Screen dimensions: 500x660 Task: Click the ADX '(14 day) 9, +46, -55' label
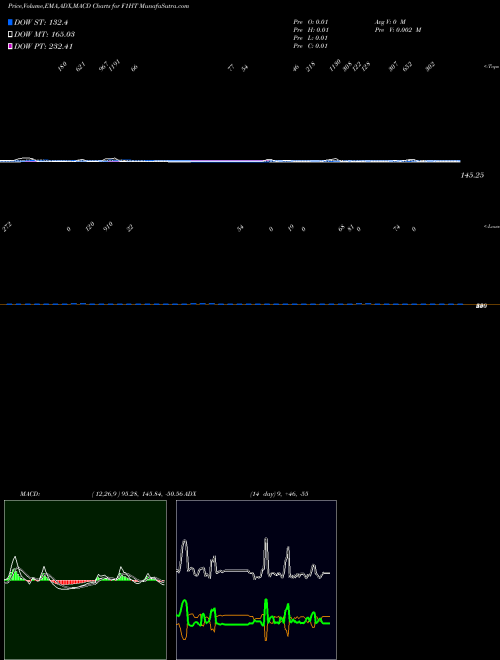279,494
